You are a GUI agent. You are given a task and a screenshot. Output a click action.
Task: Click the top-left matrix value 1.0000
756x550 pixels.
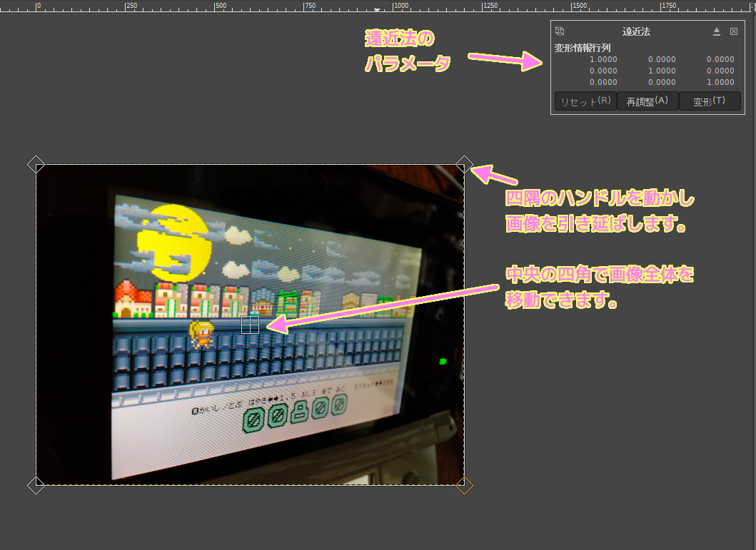pyautogui.click(x=603, y=60)
